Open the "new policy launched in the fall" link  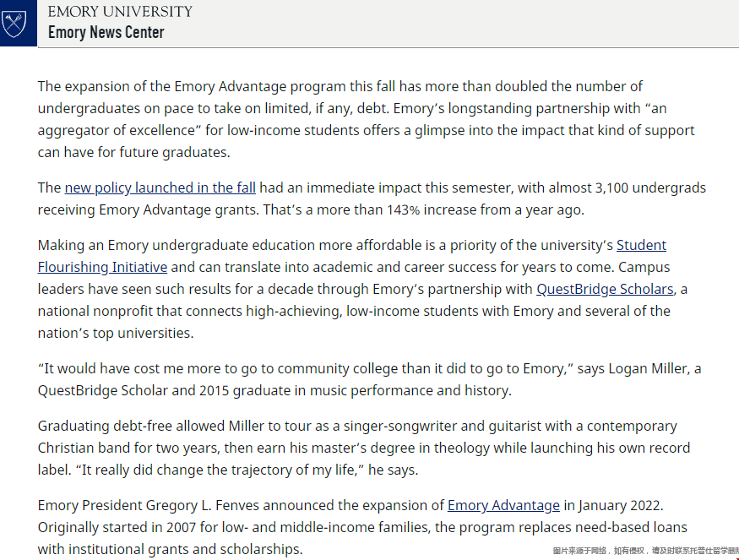coord(160,188)
